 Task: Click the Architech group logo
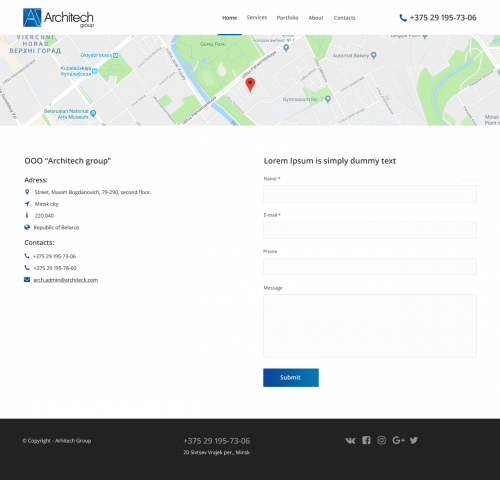coord(58,18)
